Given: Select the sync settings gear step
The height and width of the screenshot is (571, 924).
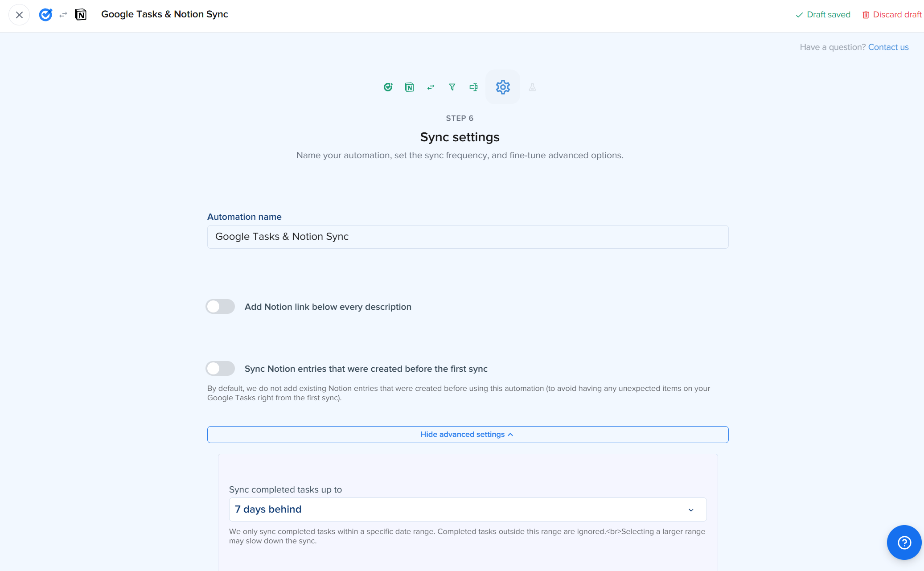Looking at the screenshot, I should click(503, 87).
